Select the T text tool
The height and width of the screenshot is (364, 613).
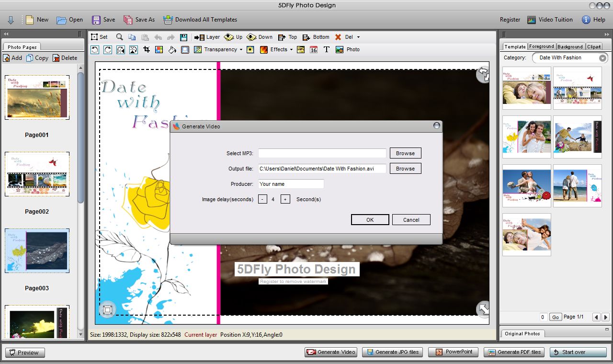[327, 49]
